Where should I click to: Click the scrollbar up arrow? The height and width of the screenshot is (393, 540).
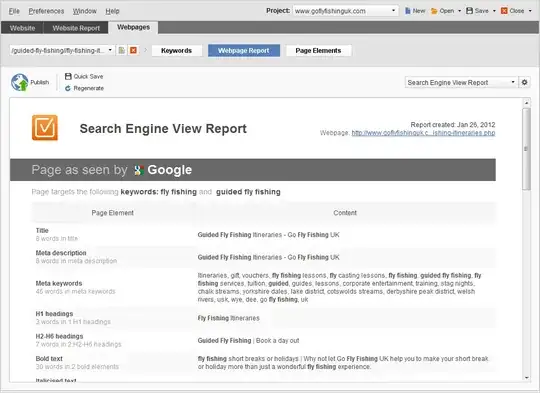[x=526, y=103]
